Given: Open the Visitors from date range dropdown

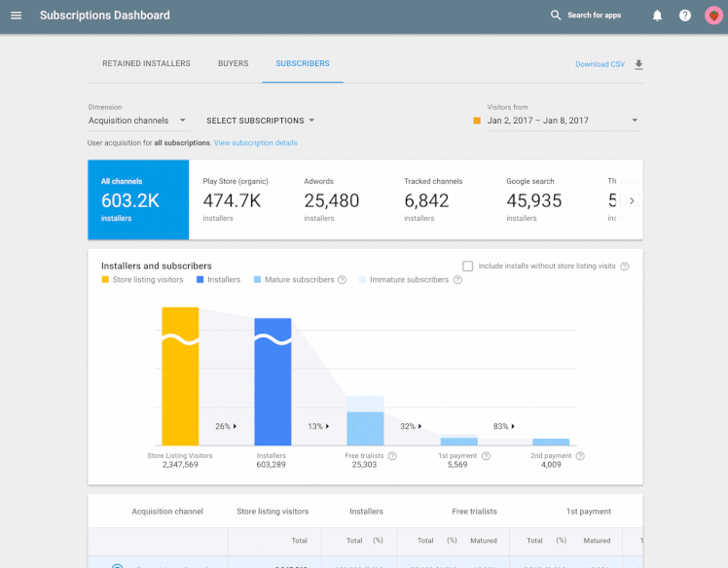Looking at the screenshot, I should (564, 121).
